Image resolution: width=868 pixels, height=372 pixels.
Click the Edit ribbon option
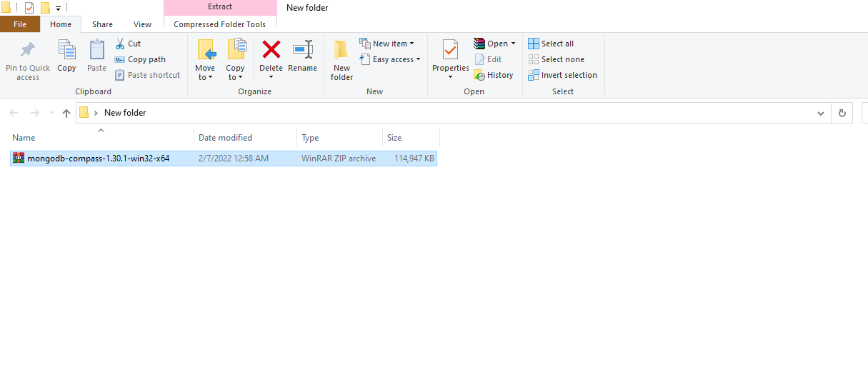click(488, 59)
